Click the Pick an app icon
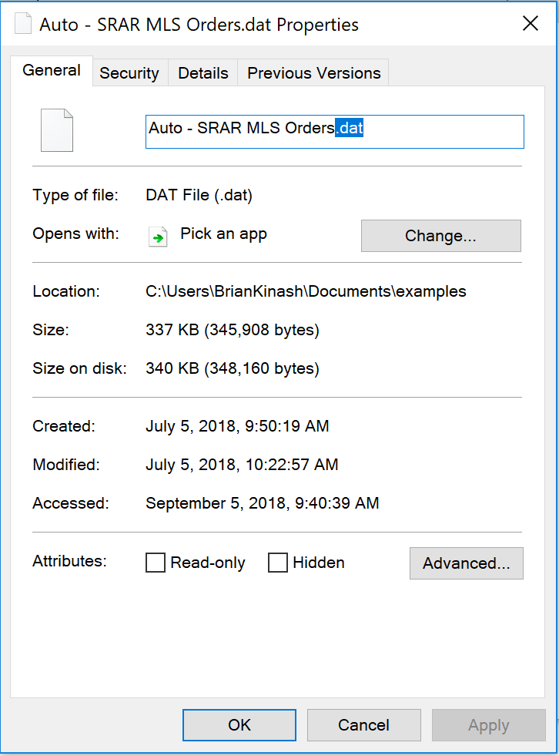Image resolution: width=559 pixels, height=756 pixels. (x=158, y=237)
